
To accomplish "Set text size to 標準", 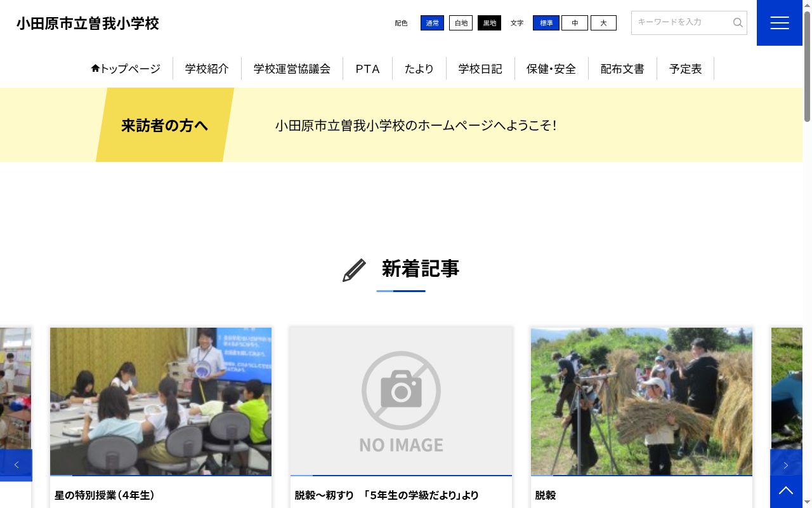I will coord(546,23).
